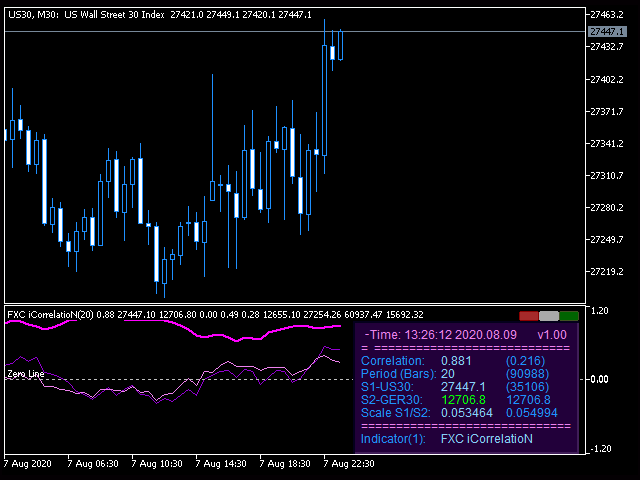640x480 pixels.
Task: Select the FXC iCorrelationN(20) indicator label
Action: [x=49, y=315]
